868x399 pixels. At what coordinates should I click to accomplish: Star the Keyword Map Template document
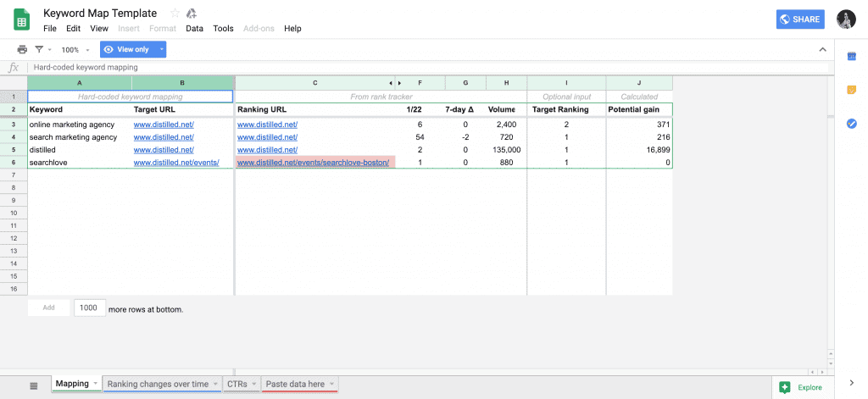click(x=175, y=14)
